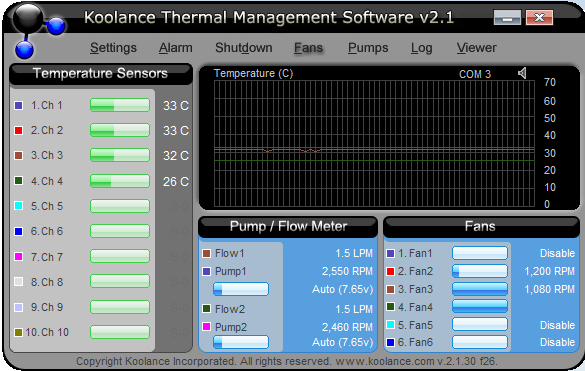The height and width of the screenshot is (371, 585).
Task: Click the magenta Pump2 color square
Action: click(206, 327)
